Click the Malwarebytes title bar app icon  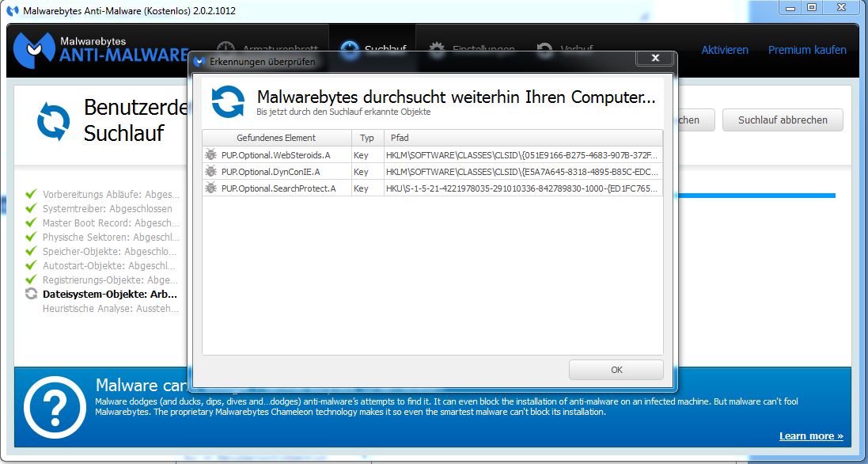point(12,10)
